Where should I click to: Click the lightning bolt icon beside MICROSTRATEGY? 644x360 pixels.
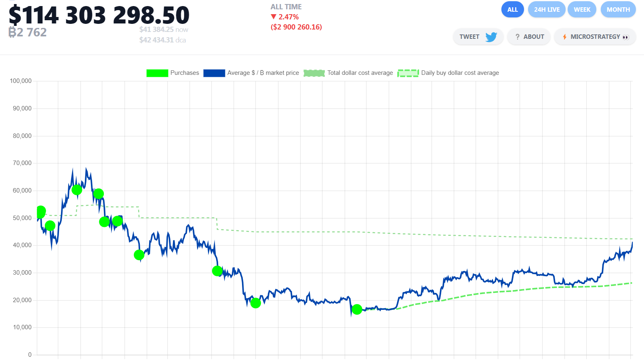pyautogui.click(x=564, y=37)
